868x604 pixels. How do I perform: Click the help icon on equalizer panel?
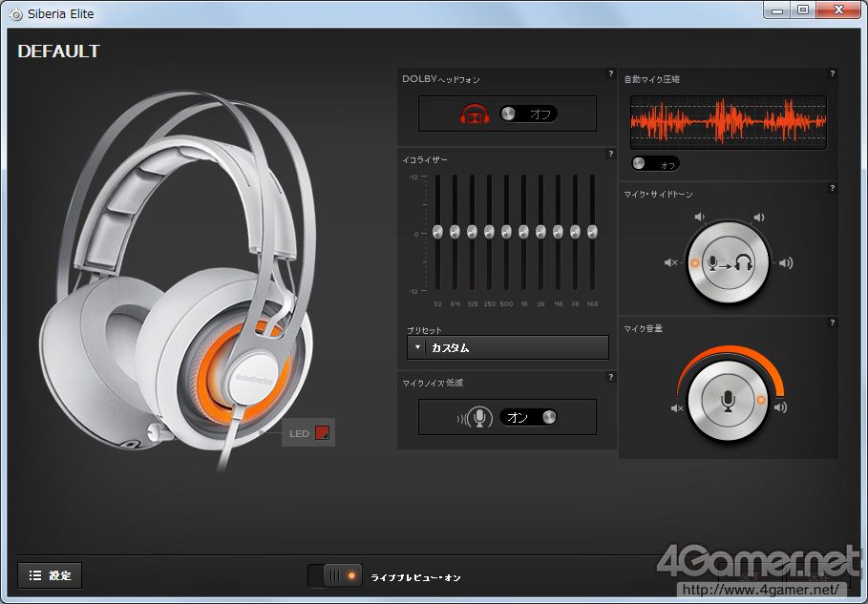point(610,154)
